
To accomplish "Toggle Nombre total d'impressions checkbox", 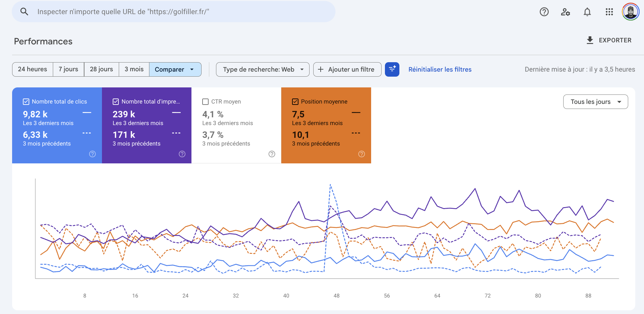I will point(116,102).
